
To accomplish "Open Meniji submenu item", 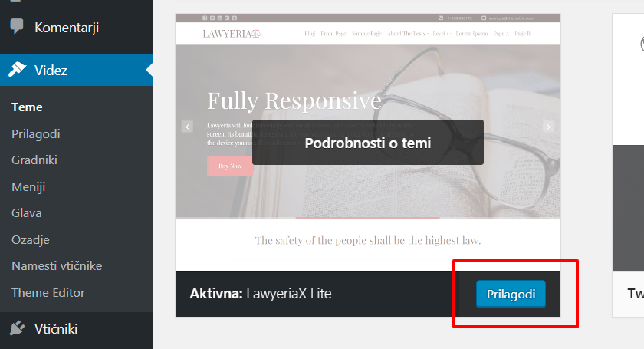I will point(28,187).
